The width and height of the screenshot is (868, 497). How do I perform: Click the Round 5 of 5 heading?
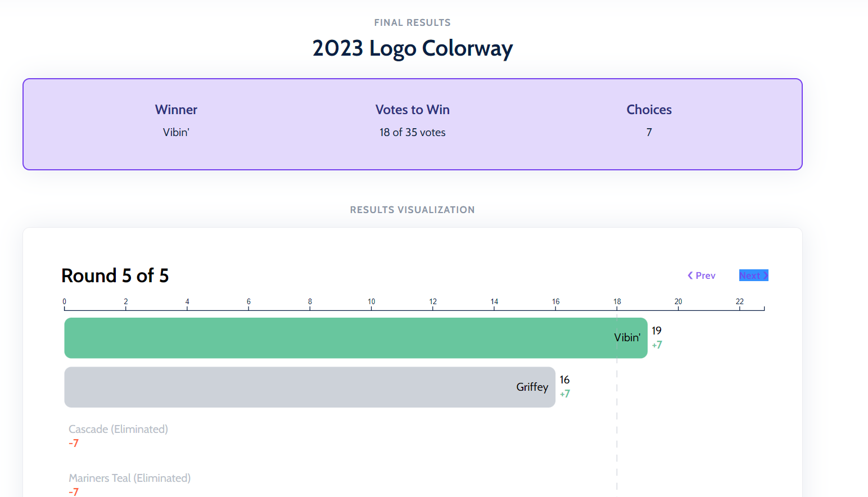point(115,275)
